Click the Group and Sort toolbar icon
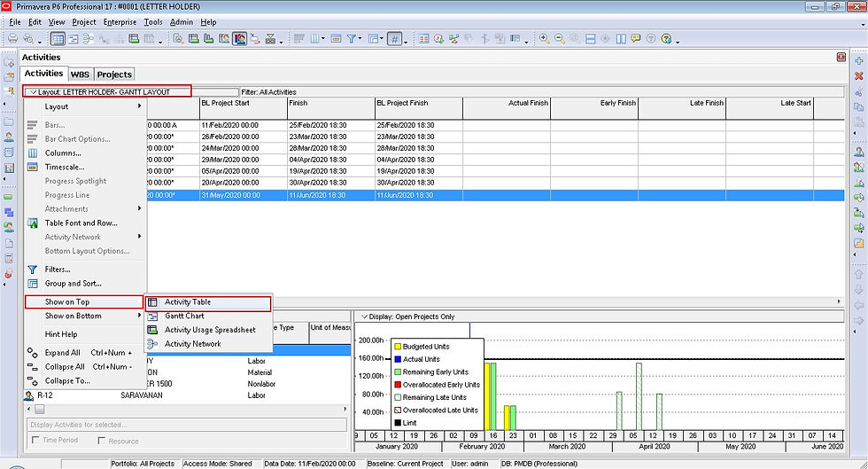 (374, 39)
